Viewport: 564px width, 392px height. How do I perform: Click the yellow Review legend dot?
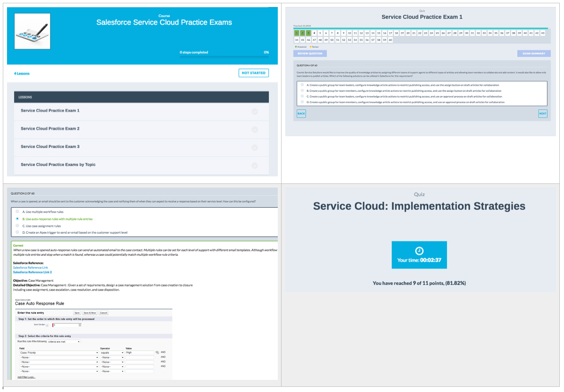pyautogui.click(x=310, y=47)
